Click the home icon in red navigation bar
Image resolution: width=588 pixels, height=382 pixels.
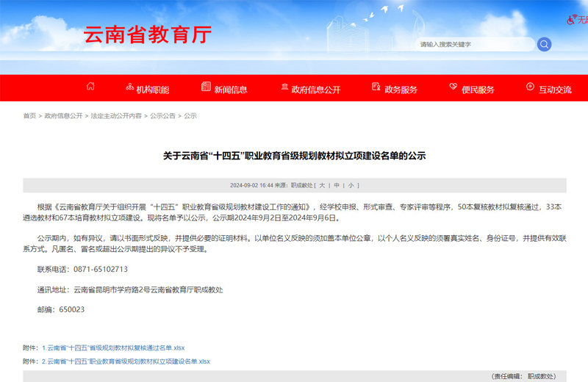tap(90, 87)
